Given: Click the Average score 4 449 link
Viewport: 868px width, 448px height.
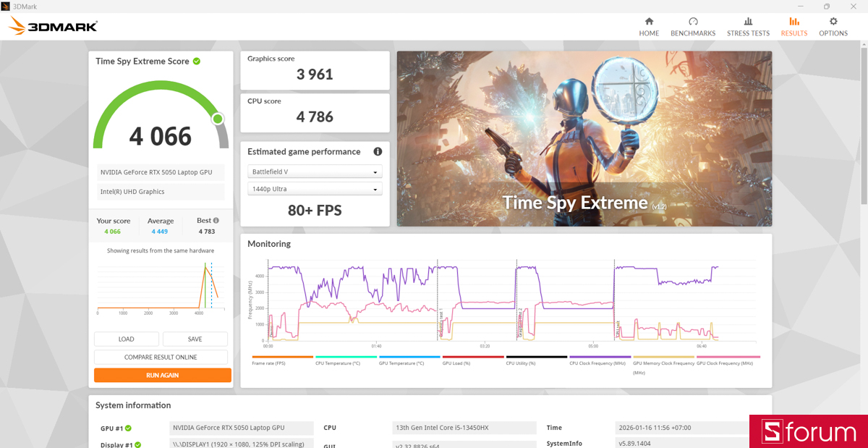Looking at the screenshot, I should (161, 231).
